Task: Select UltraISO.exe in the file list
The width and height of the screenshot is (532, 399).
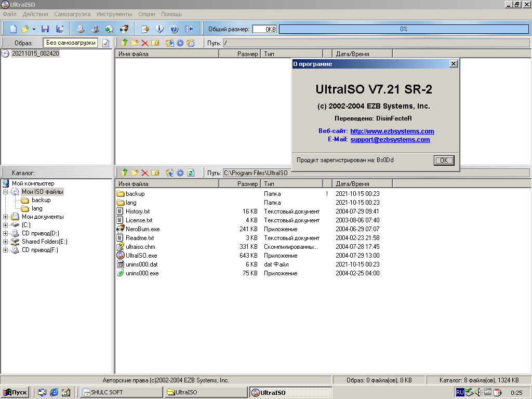Action: click(141, 256)
